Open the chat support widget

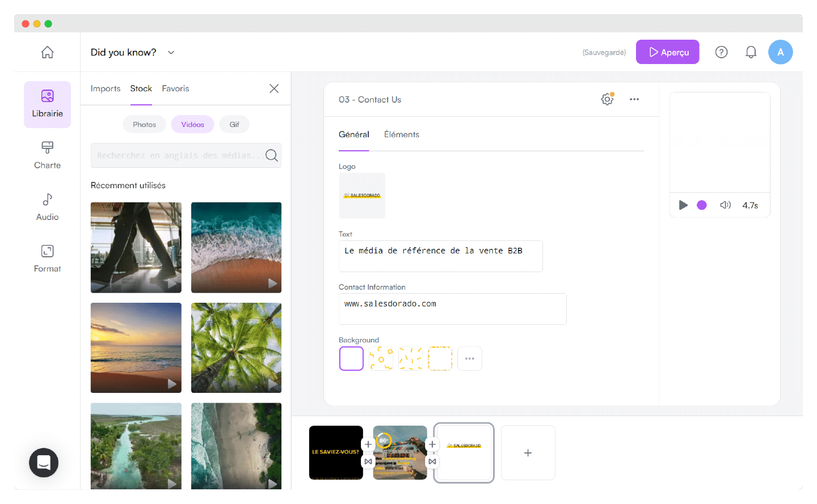pyautogui.click(x=44, y=463)
